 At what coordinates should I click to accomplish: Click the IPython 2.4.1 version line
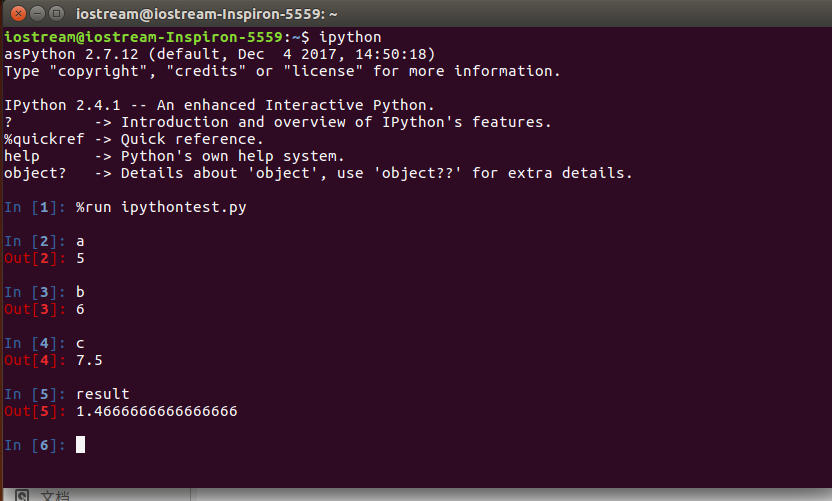pos(219,105)
